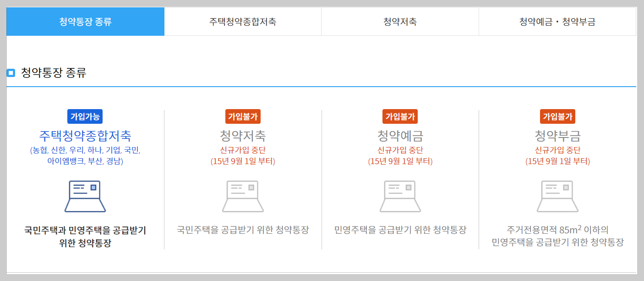
Task: Switch to the 주택청약종합저축 tab
Action: click(243, 21)
